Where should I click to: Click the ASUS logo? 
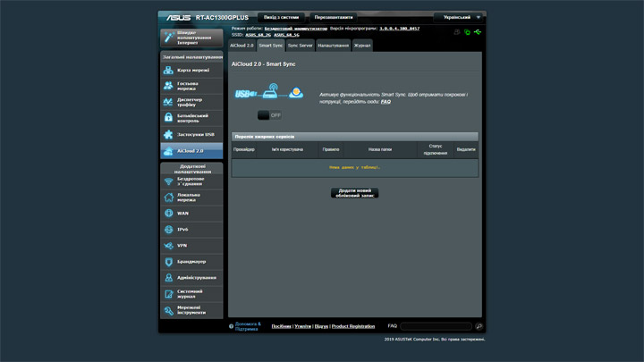point(178,18)
